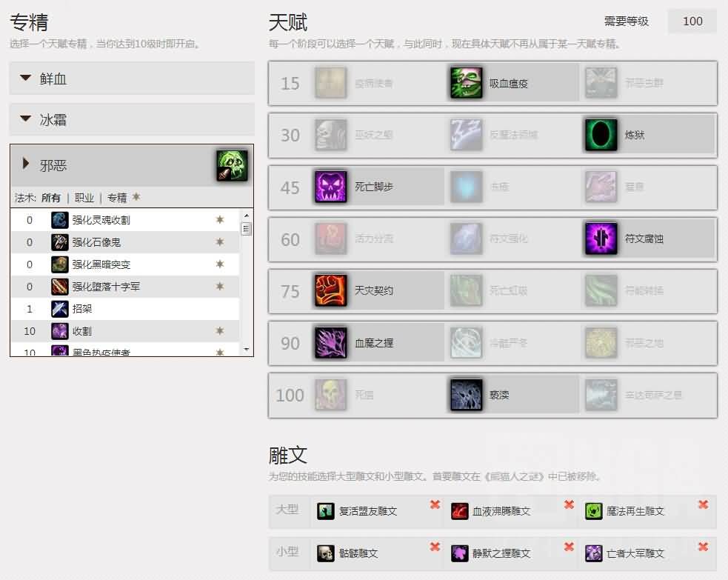Click the spell list scrollbar thumb
Viewport: 728px width, 580px height.
(247, 229)
